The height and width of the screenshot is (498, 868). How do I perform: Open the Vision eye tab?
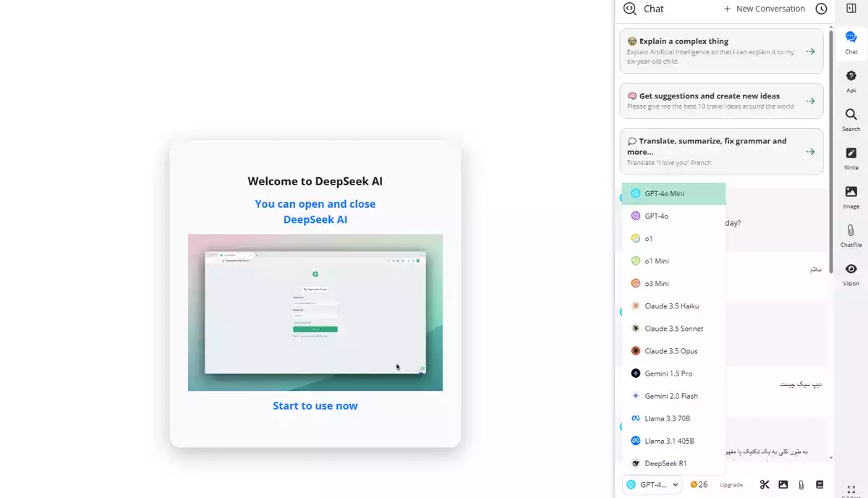[x=851, y=274]
